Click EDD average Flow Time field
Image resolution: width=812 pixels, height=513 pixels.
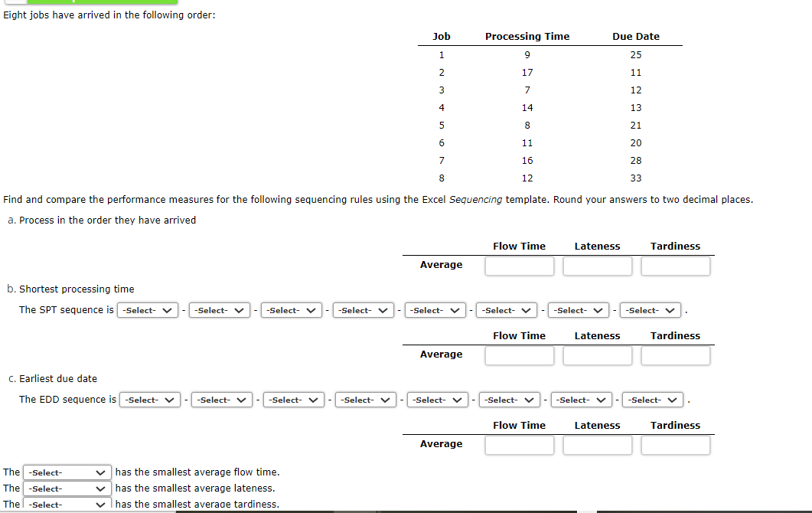pos(520,446)
